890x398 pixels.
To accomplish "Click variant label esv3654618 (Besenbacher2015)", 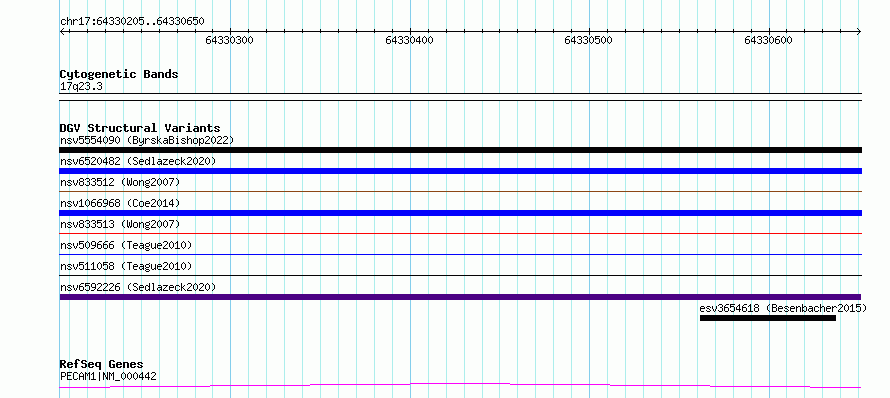I will point(783,308).
